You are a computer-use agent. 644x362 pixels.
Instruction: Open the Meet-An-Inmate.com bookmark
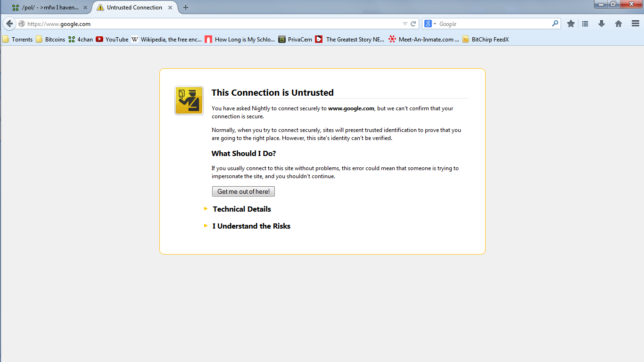tap(424, 40)
